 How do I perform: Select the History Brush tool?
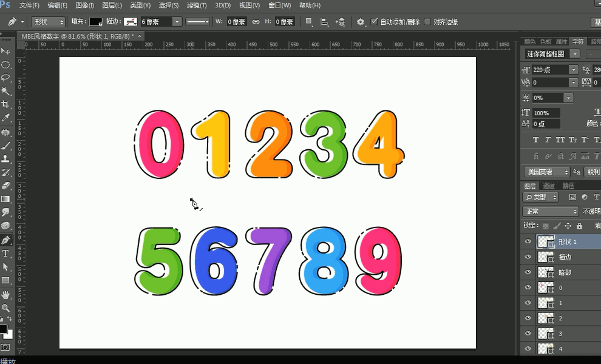pos(5,172)
